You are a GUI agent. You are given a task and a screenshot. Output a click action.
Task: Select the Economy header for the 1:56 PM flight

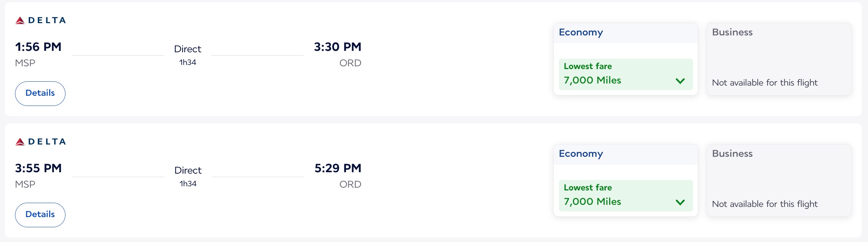pos(581,32)
